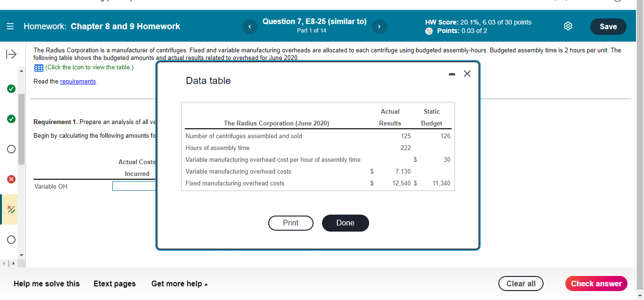This screenshot has width=644, height=300.
Task: Click the Check answer button
Action: coord(596,283)
